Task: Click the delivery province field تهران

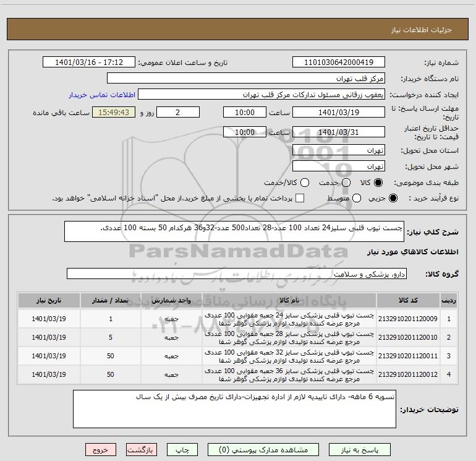Action: coord(339,150)
